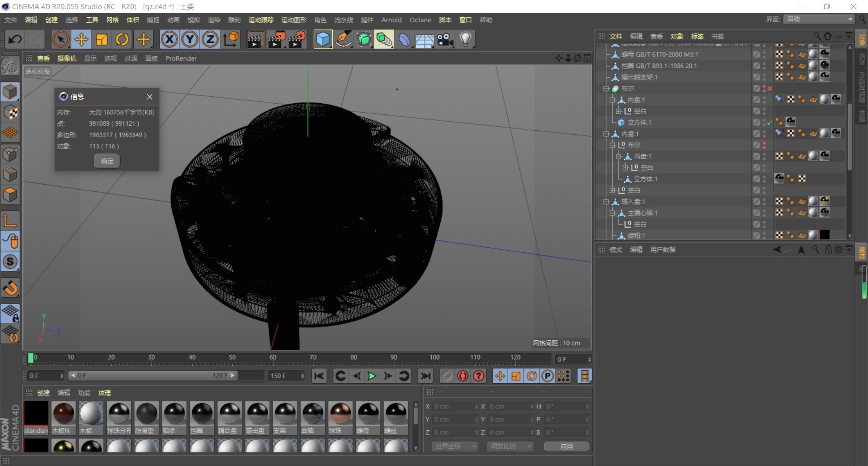Viewport: 868px width, 466px height.
Task: Go to the start of animation
Action: coord(319,376)
